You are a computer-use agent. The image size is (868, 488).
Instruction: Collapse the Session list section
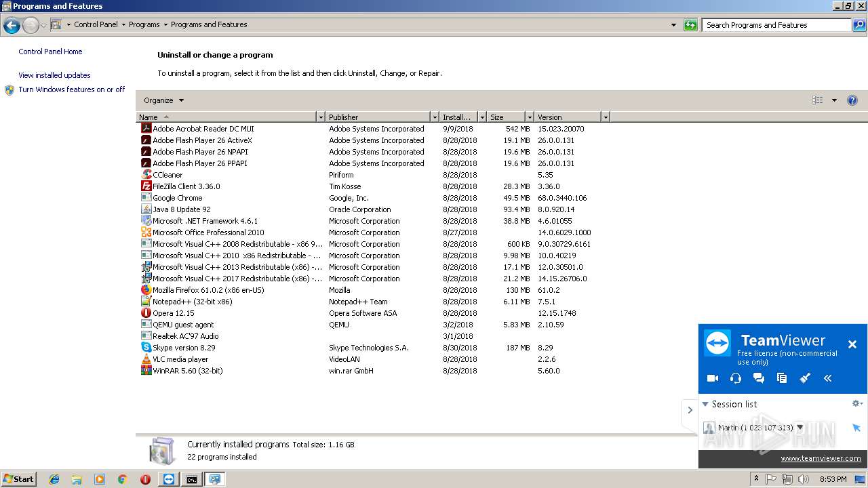pyautogui.click(x=705, y=404)
